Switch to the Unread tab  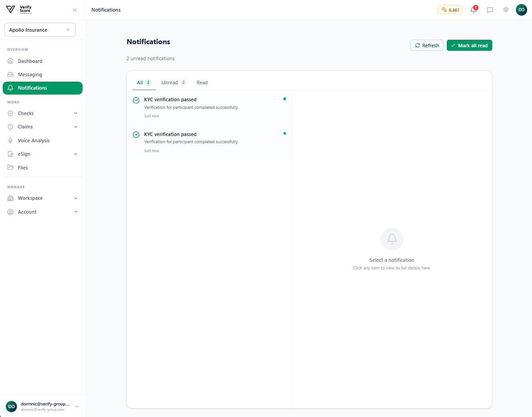pyautogui.click(x=173, y=83)
